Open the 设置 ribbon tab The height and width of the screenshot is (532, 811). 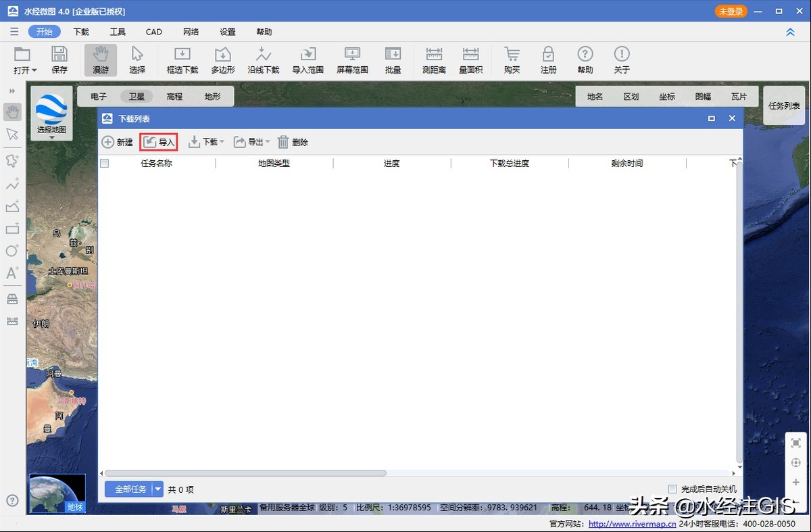pyautogui.click(x=227, y=32)
